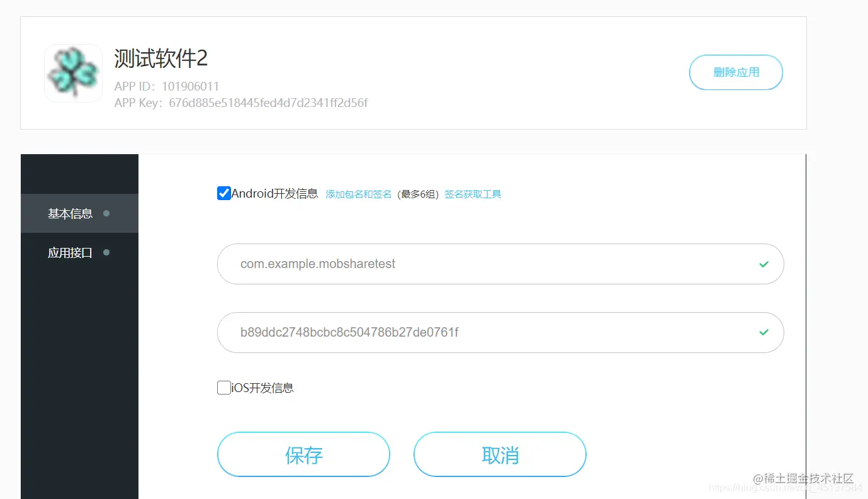Open the 应用接口 sidebar section

click(x=69, y=252)
